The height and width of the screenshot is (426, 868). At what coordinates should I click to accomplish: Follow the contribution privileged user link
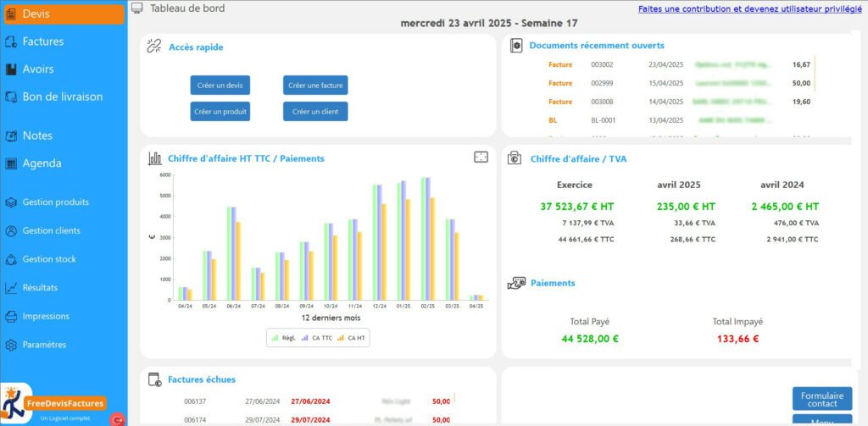750,8
